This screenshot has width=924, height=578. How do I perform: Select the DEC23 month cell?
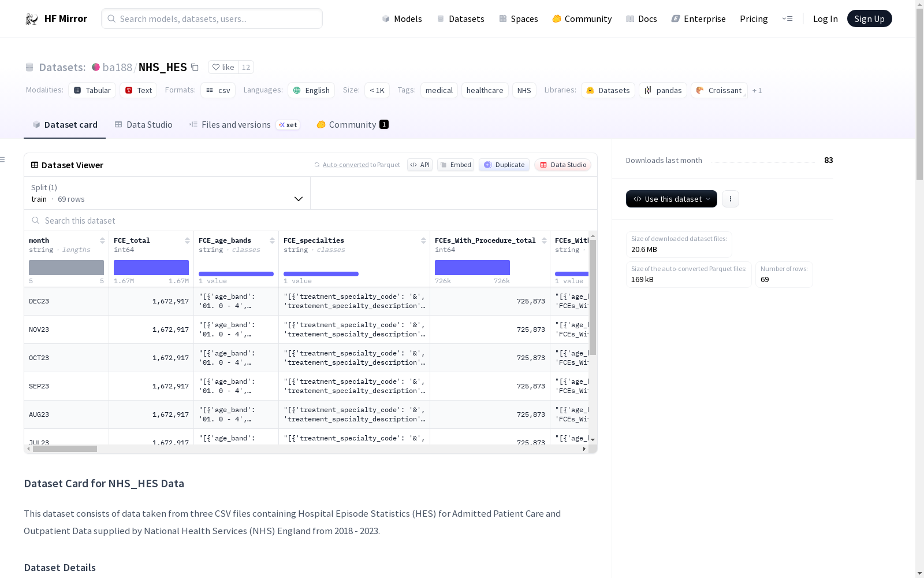[x=66, y=301]
